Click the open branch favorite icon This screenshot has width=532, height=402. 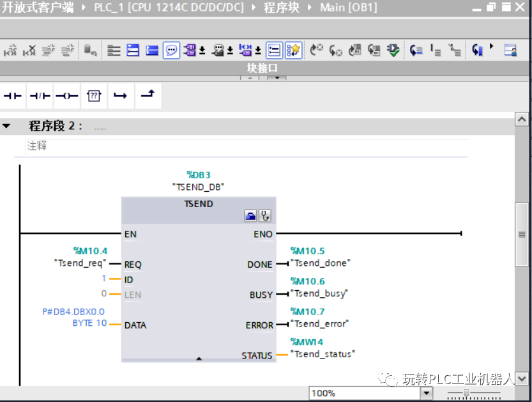click(121, 95)
